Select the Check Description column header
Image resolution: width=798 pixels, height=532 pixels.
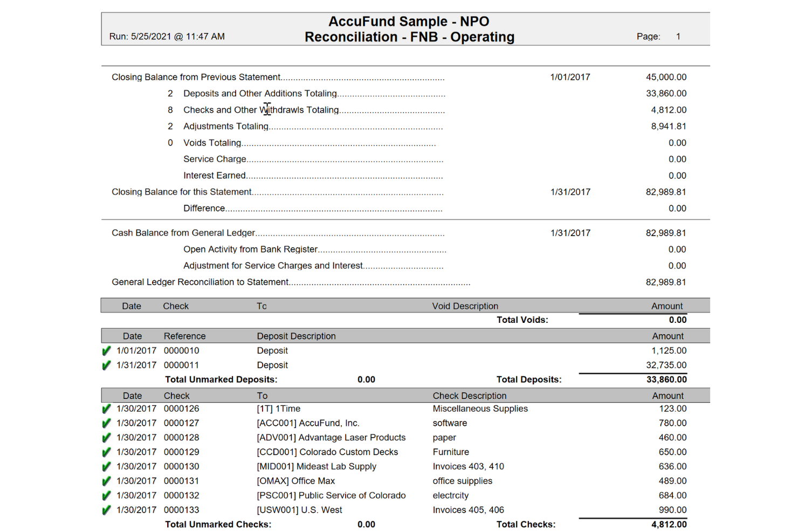[469, 396]
